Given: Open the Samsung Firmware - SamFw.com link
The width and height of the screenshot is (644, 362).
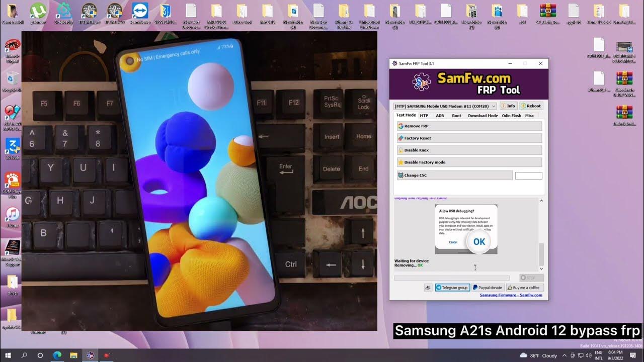Looking at the screenshot, I should pyautogui.click(x=511, y=295).
